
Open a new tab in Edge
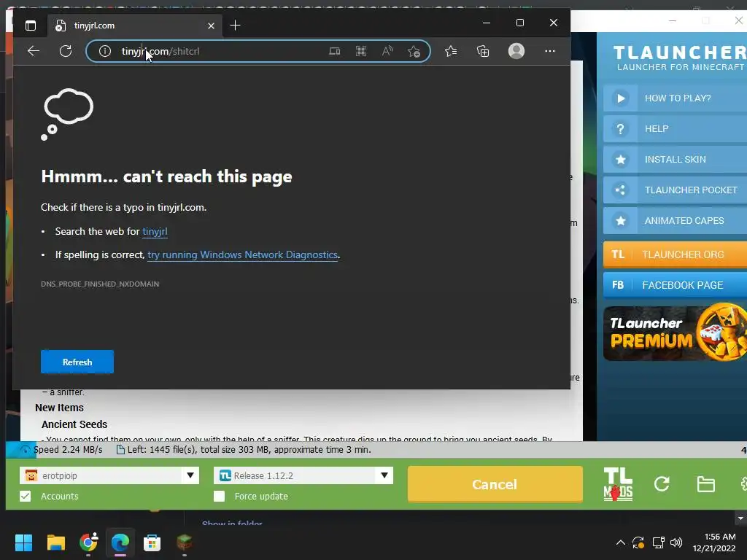click(235, 26)
